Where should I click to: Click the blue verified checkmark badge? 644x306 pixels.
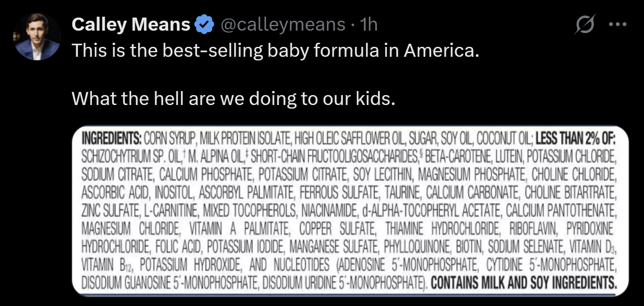[204, 25]
